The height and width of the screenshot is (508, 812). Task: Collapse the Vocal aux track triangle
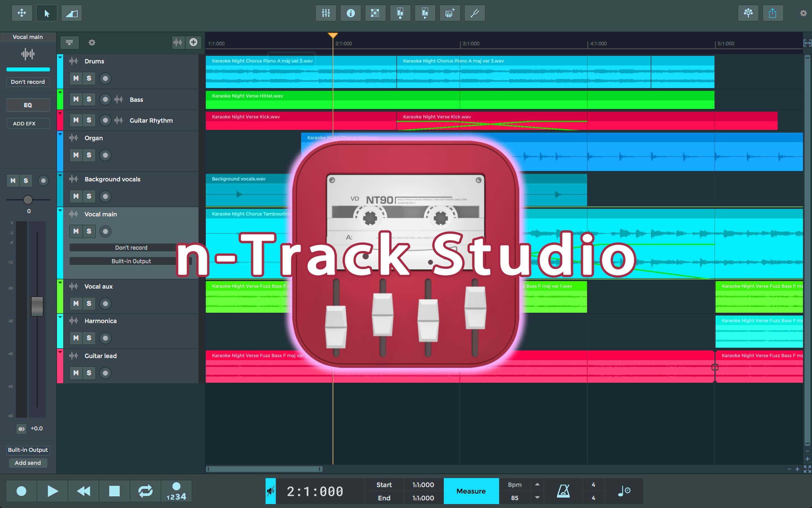click(60, 283)
